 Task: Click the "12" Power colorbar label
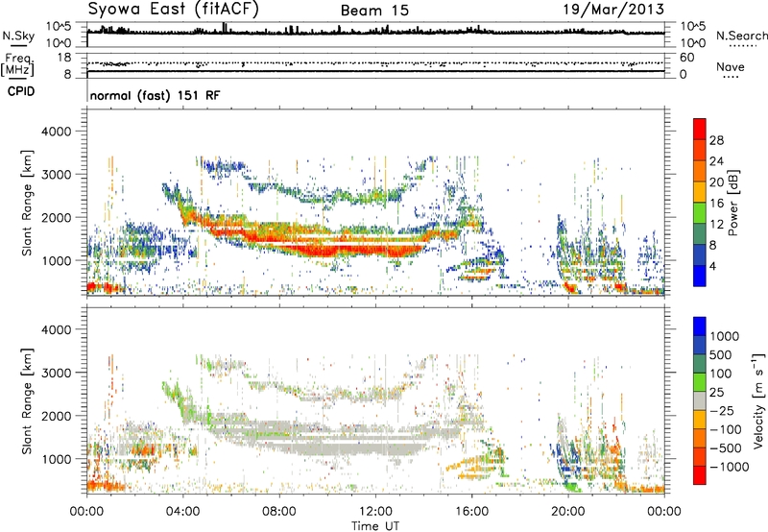716,225
